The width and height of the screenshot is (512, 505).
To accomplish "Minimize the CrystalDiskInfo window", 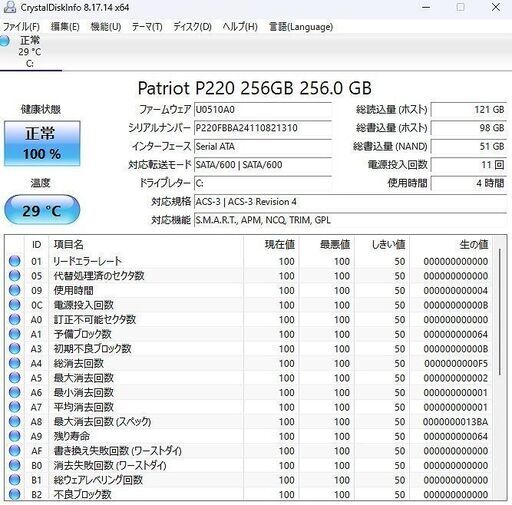I will [x=426, y=7].
